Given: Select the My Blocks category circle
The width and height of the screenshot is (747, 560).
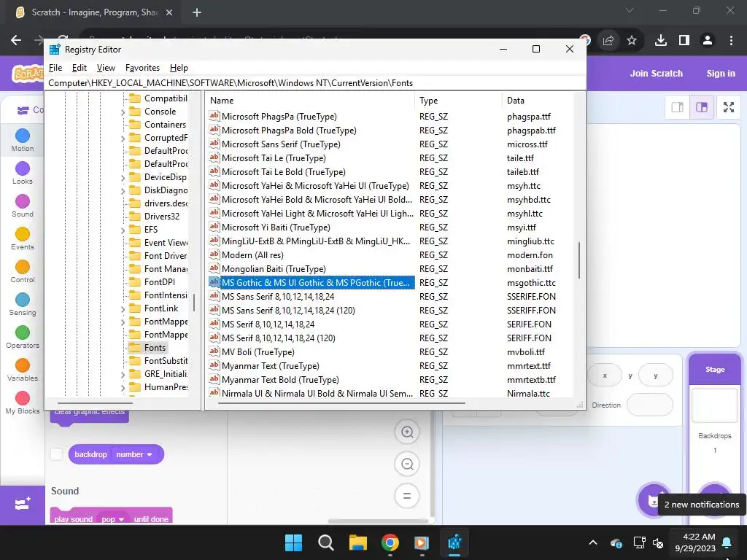Looking at the screenshot, I should [x=23, y=399].
